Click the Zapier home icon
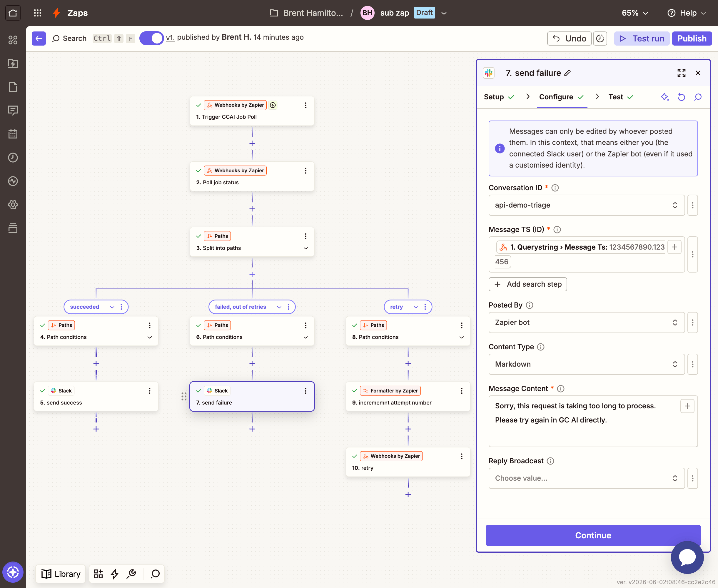Screen dimensions: 718x588 (x=13, y=13)
